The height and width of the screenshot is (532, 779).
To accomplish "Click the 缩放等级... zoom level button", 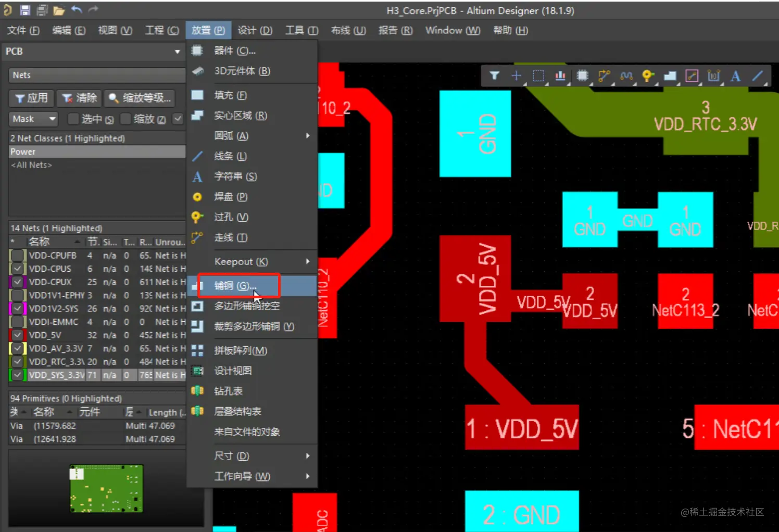I will click(140, 98).
